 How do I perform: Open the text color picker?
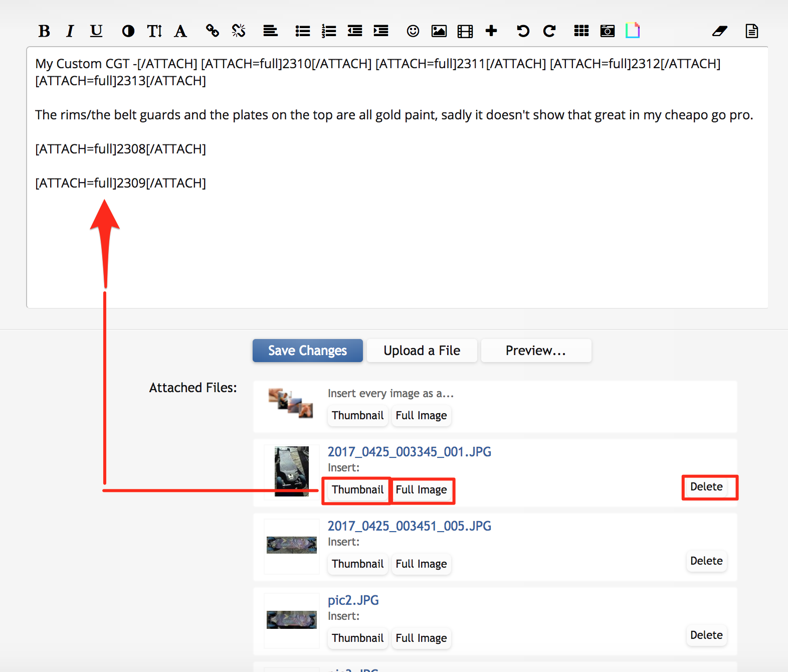click(128, 31)
